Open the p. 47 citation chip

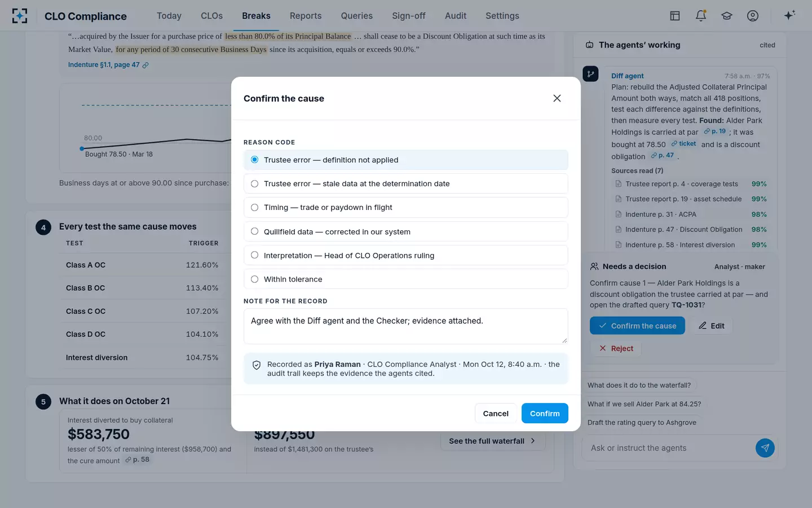point(663,156)
